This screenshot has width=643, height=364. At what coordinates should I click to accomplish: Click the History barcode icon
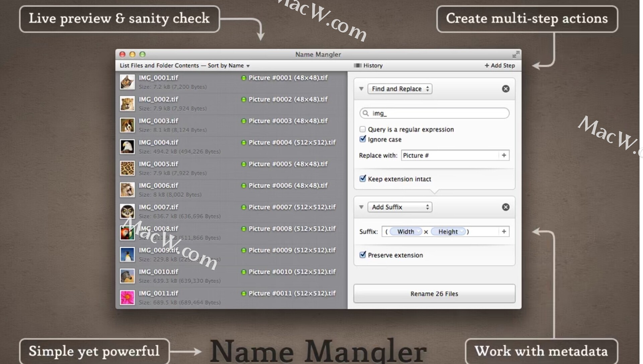click(358, 66)
